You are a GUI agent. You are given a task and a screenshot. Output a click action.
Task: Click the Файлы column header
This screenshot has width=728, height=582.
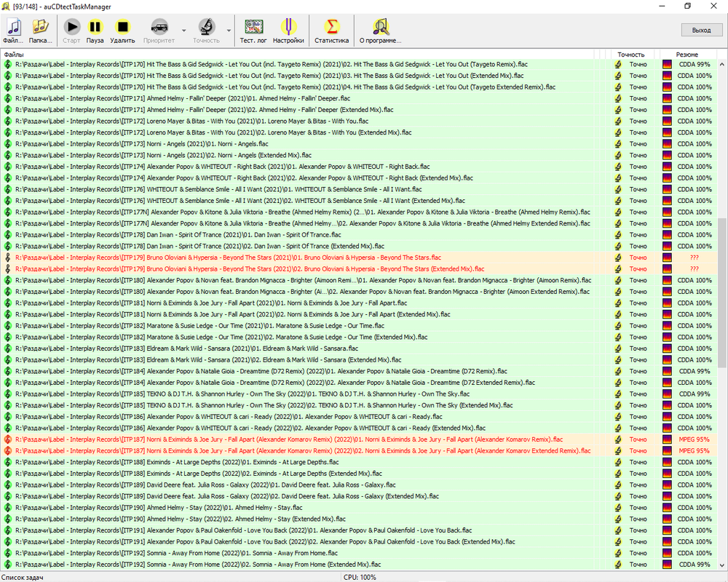tap(13, 55)
